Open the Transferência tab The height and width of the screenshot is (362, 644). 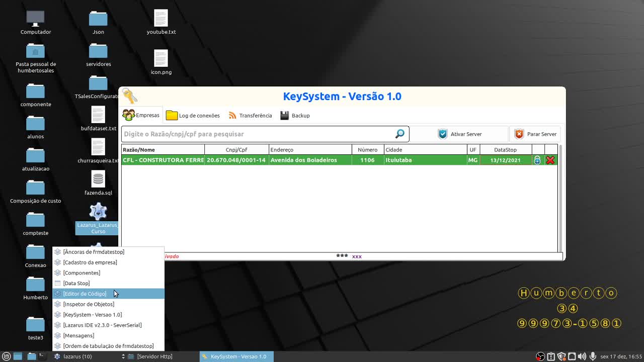pos(250,115)
